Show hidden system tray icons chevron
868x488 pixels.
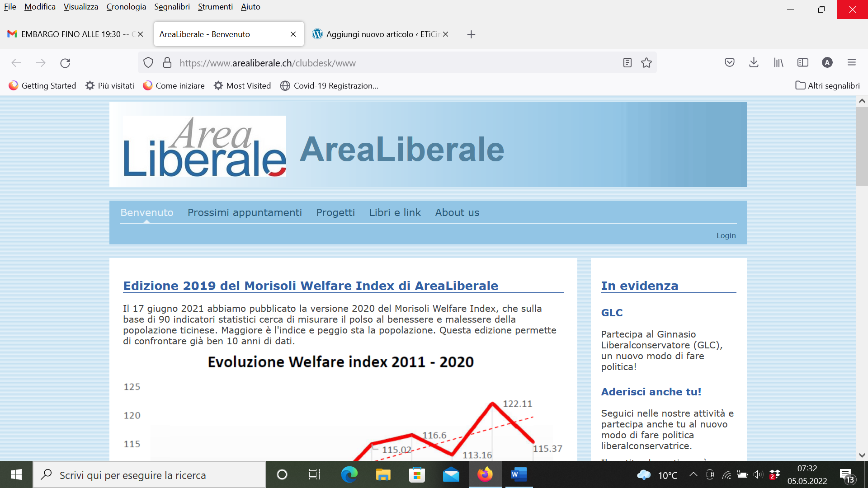pos(693,474)
